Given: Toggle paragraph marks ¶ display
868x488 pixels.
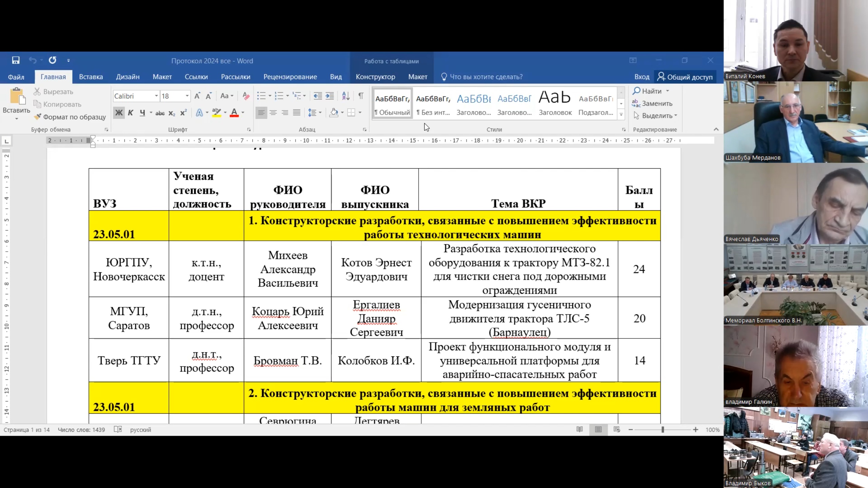Looking at the screenshot, I should pos(361,96).
